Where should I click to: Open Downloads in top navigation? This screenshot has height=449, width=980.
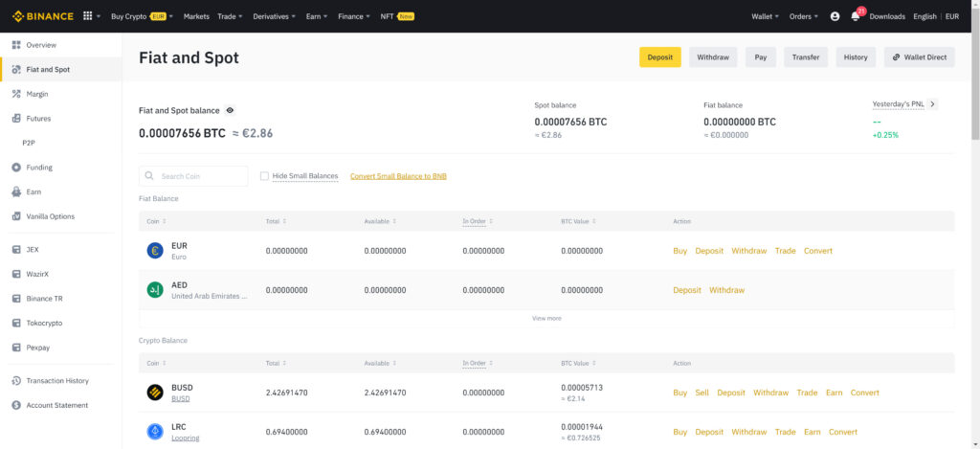coord(887,16)
